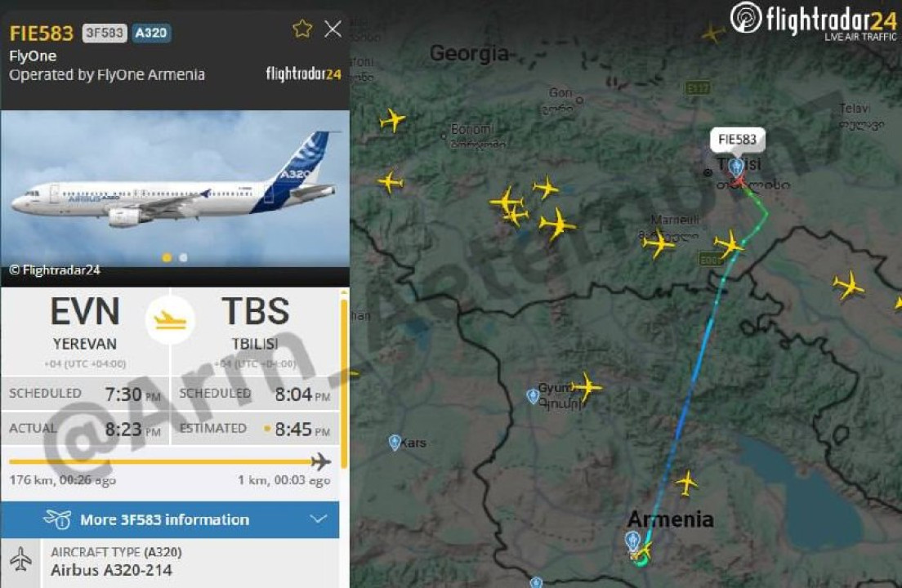
Task: Select the Yerevan airport pin near Armenia label
Action: [x=632, y=540]
